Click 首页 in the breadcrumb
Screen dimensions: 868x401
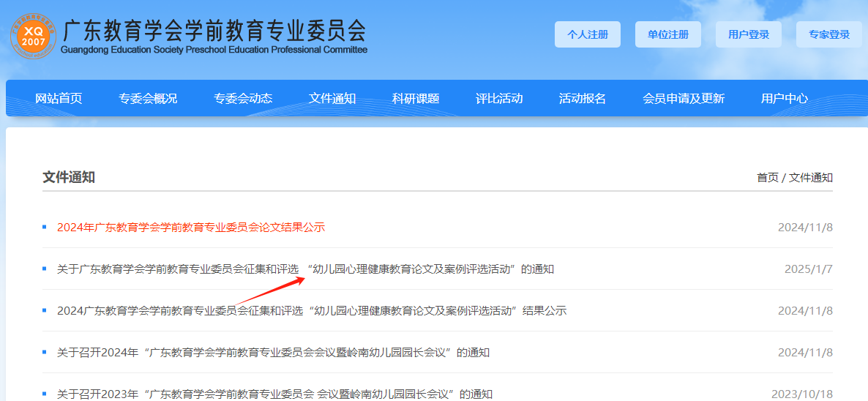(767, 178)
